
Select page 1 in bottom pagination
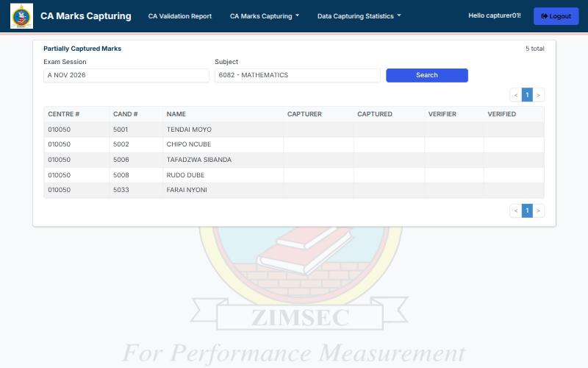[527, 210]
